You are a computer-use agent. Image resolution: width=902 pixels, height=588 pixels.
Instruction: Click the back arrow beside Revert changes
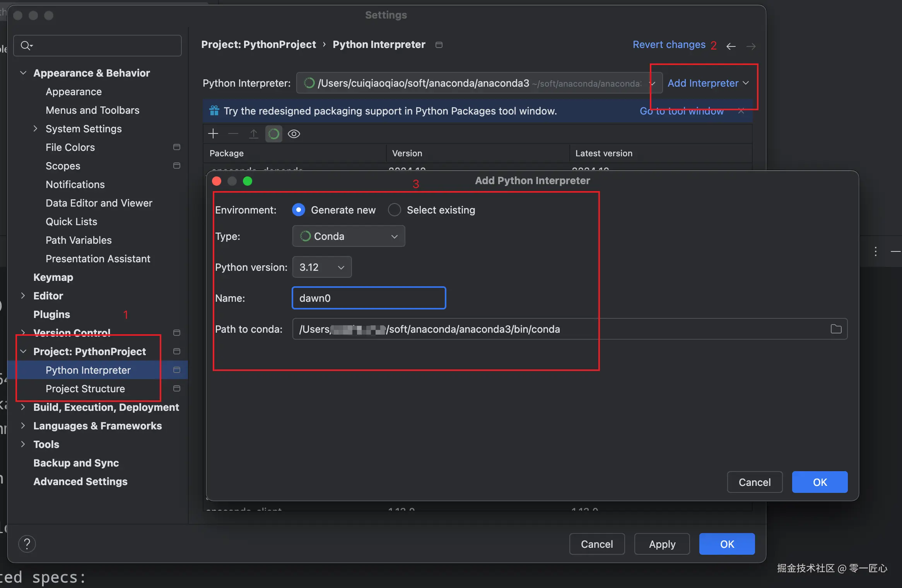731,46
